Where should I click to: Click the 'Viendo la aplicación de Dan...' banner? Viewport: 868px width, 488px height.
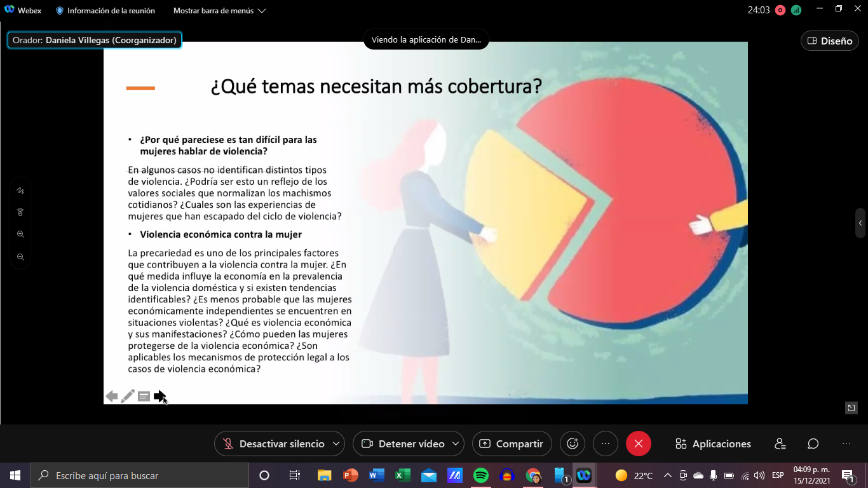coord(426,39)
